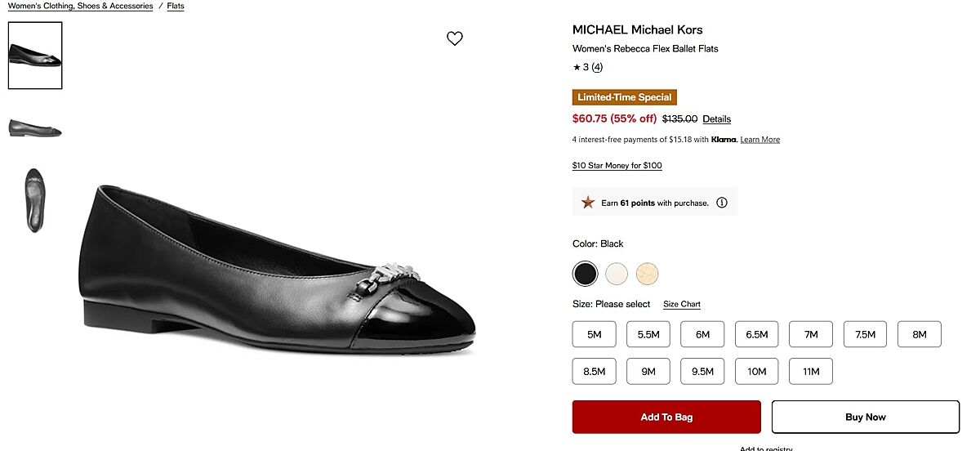Open the points info icon
Viewport: 980px width, 451px height.
click(722, 203)
